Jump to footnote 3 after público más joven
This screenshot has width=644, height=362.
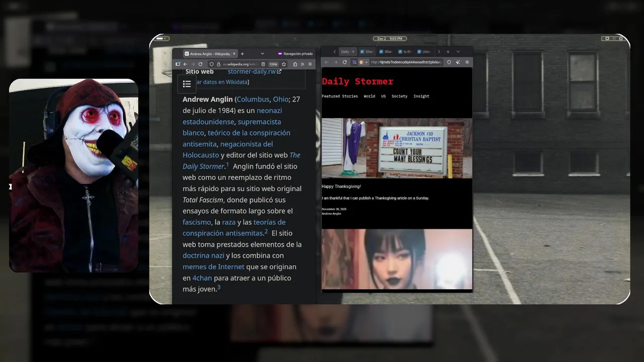pyautogui.click(x=219, y=287)
